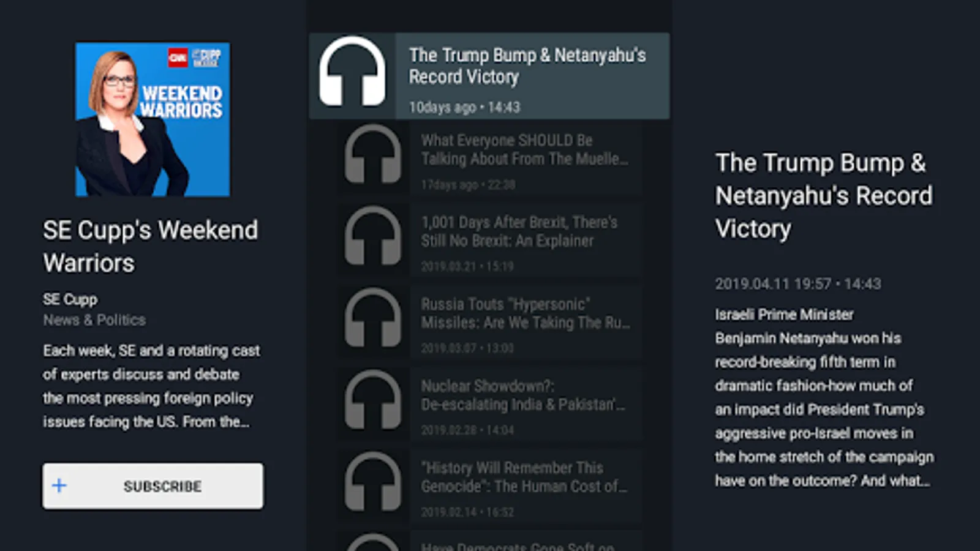The width and height of the screenshot is (980, 551).
Task: Click headphone icon beside Nuclear Showdown episode
Action: pyautogui.click(x=372, y=400)
